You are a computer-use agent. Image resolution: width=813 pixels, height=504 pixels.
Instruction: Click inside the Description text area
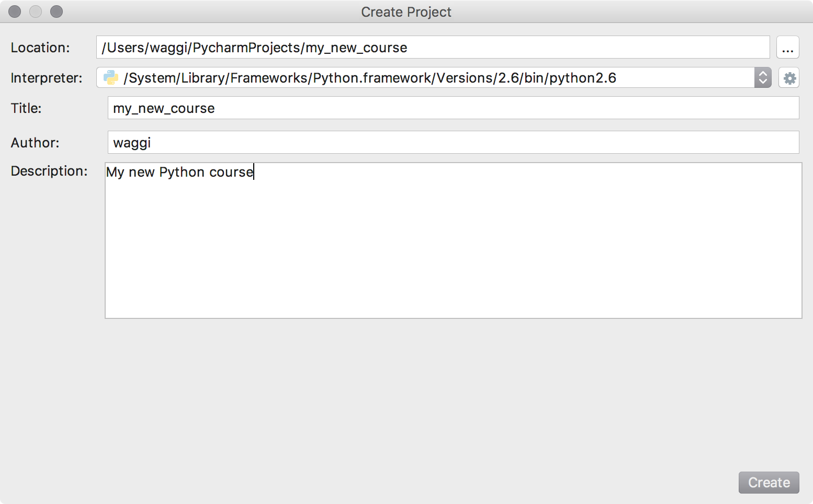(x=454, y=240)
